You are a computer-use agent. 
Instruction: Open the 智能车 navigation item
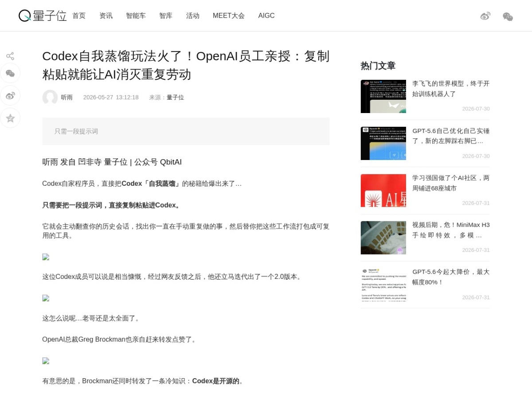coord(136,16)
